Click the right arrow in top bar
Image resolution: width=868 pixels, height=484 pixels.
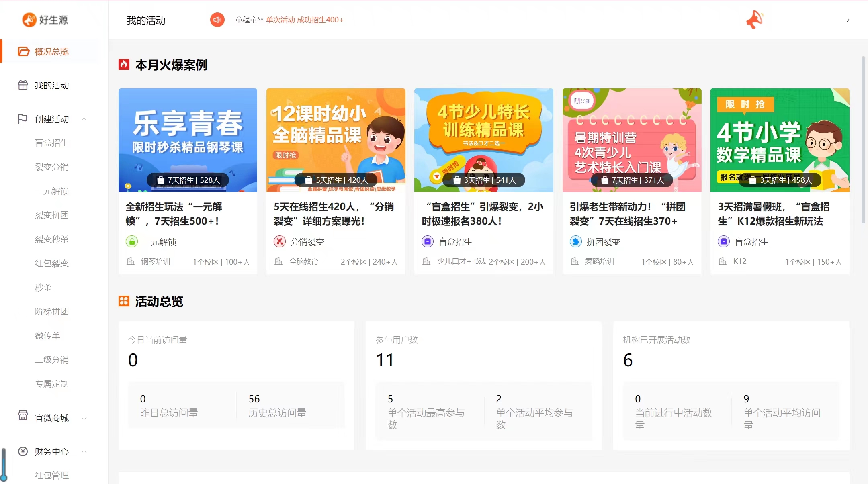click(x=848, y=20)
